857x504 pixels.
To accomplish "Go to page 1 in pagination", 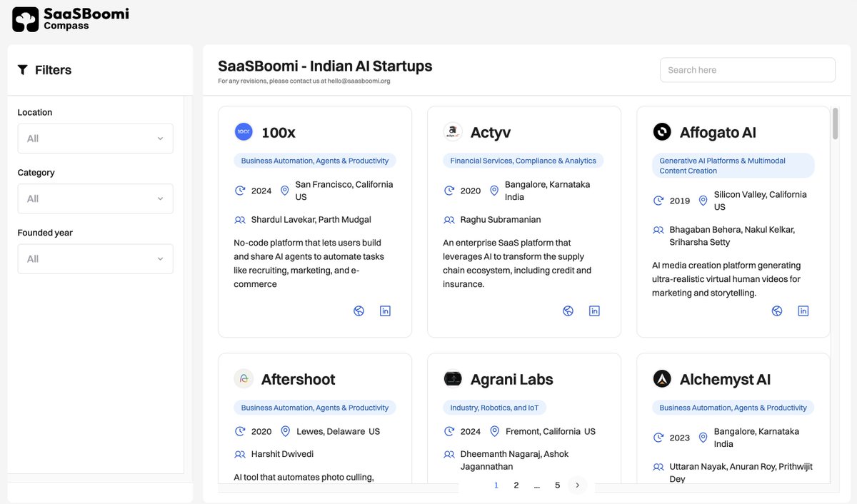I will 496,485.
